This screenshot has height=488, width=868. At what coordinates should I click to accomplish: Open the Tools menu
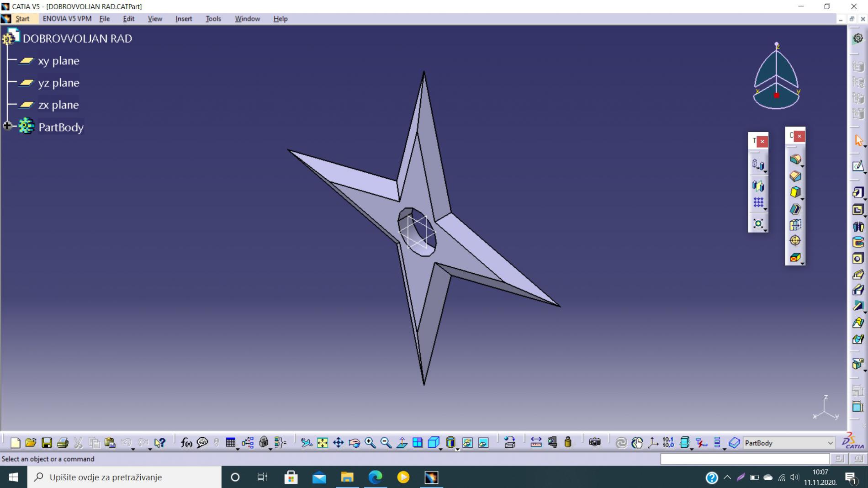tap(213, 19)
